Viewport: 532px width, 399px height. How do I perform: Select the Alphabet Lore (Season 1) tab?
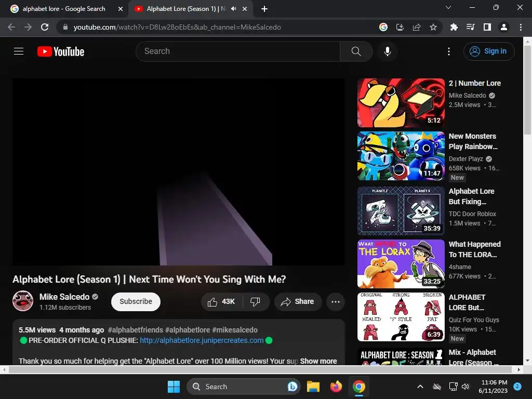tap(186, 9)
